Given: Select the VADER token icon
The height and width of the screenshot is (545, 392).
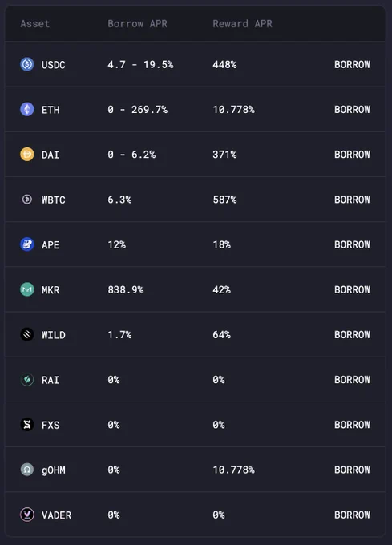Looking at the screenshot, I should 27,515.
